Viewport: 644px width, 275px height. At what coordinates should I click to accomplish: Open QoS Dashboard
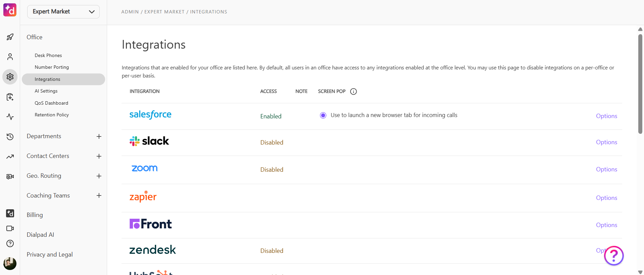(51, 103)
